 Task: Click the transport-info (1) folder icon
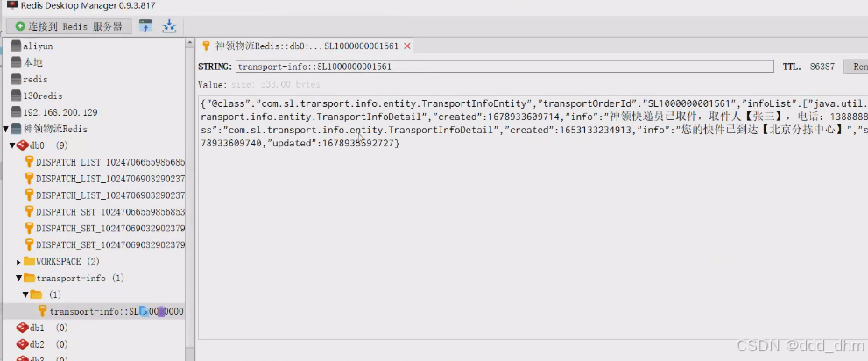click(29, 278)
